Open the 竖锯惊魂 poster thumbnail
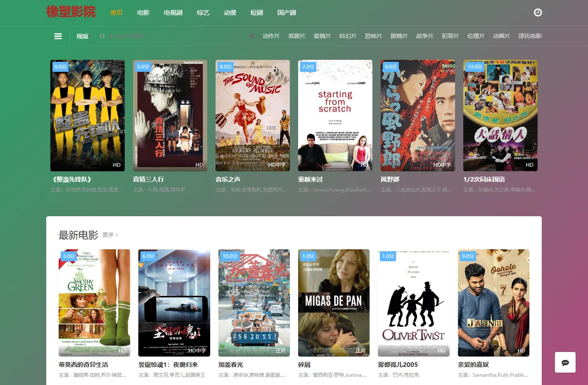Image resolution: width=588 pixels, height=385 pixels. click(x=174, y=303)
